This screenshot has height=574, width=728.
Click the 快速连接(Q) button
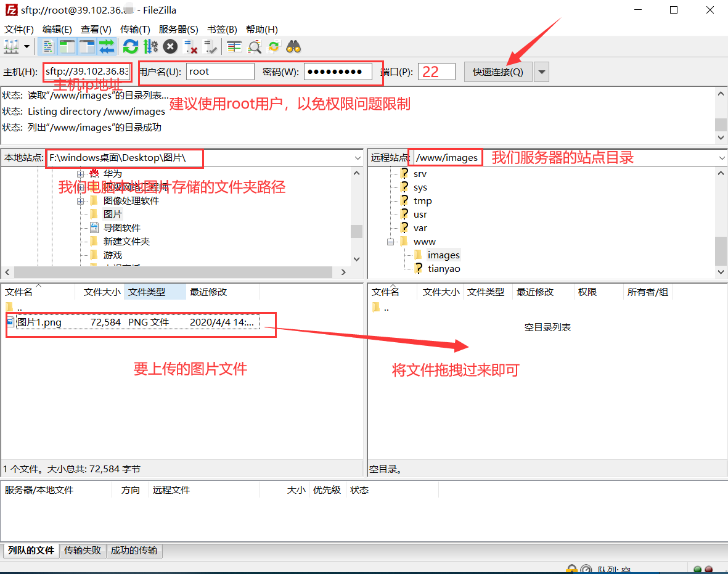[497, 72]
